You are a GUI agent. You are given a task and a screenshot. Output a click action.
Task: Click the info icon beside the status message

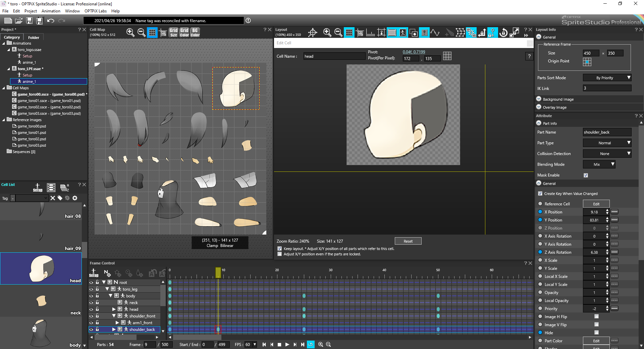pos(248,20)
